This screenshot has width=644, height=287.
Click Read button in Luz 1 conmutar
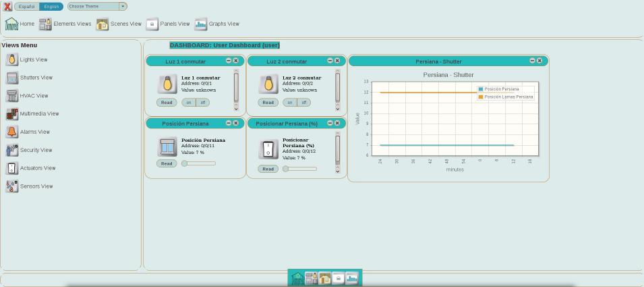[167, 103]
